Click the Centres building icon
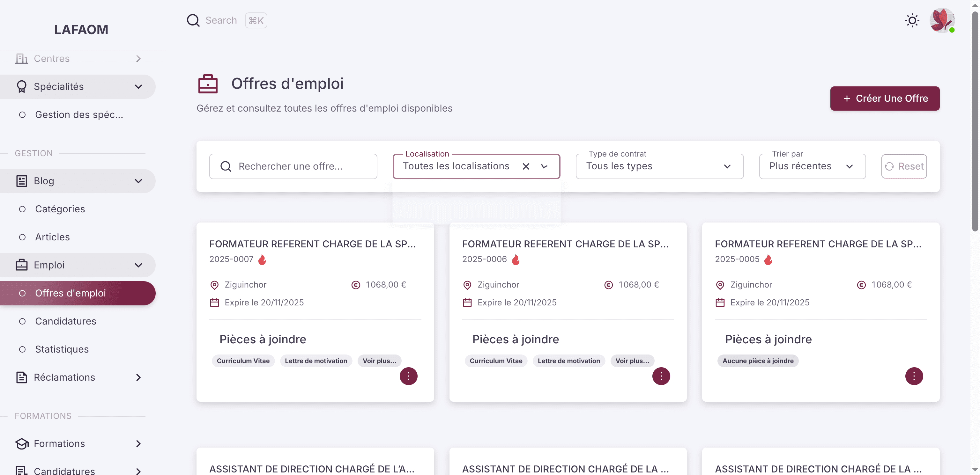The height and width of the screenshot is (475, 980). click(22, 59)
